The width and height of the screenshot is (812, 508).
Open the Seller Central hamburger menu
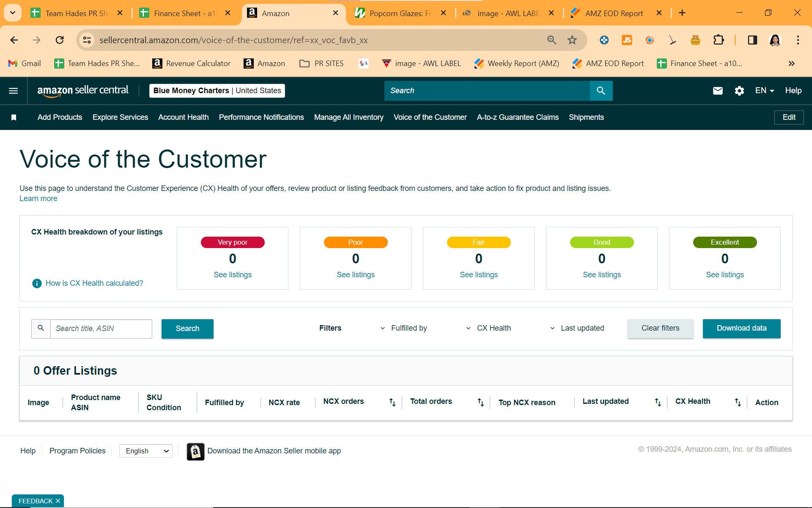pos(14,91)
